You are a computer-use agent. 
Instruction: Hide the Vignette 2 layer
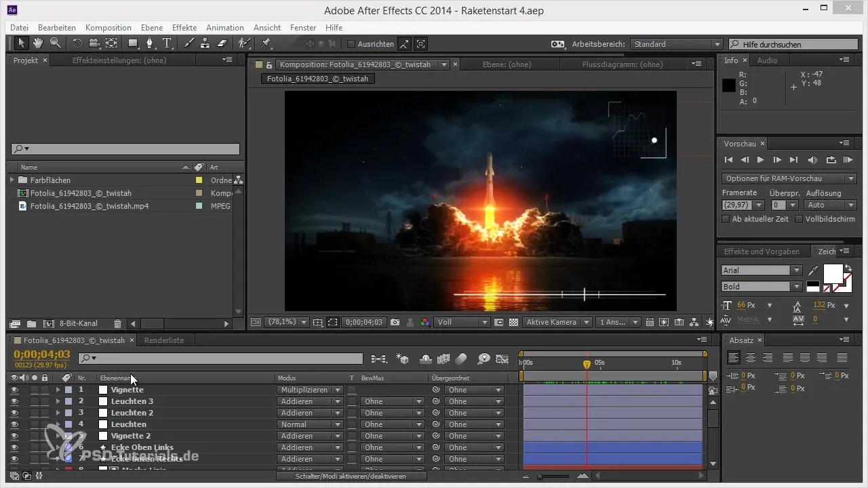coord(14,436)
